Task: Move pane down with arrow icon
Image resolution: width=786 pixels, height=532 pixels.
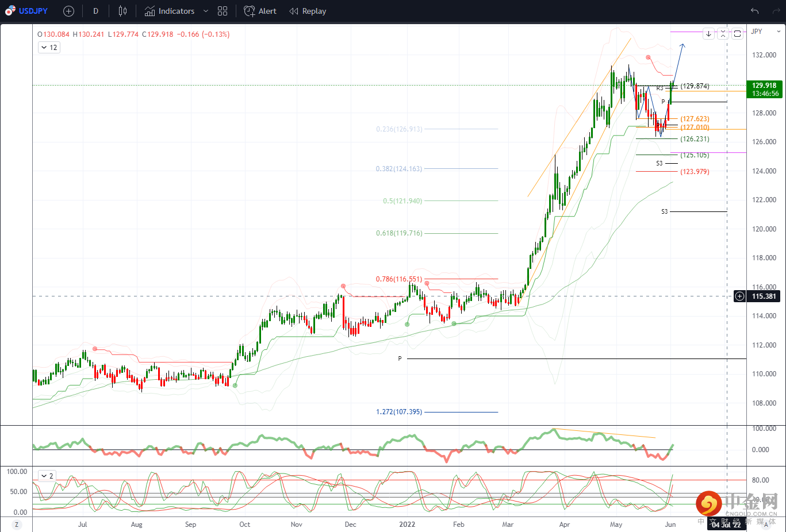Action: 708,34
